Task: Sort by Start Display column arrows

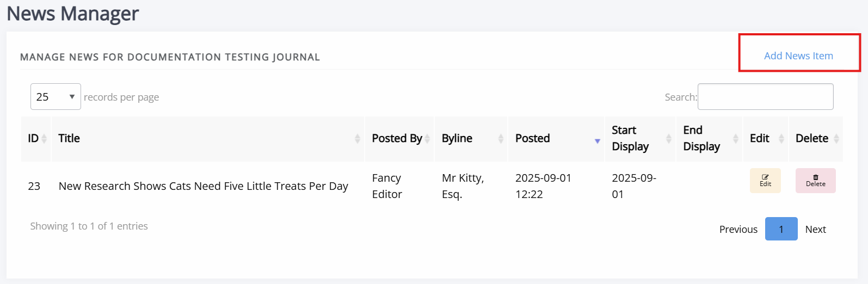Action: 669,139
